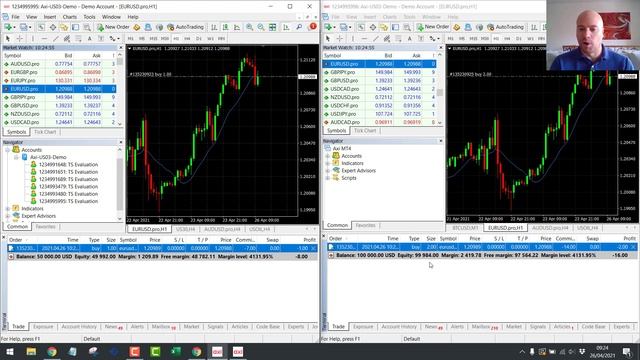The width and height of the screenshot is (640, 360).
Task: Toggle AutoTrading in right window
Action: tap(505, 27)
